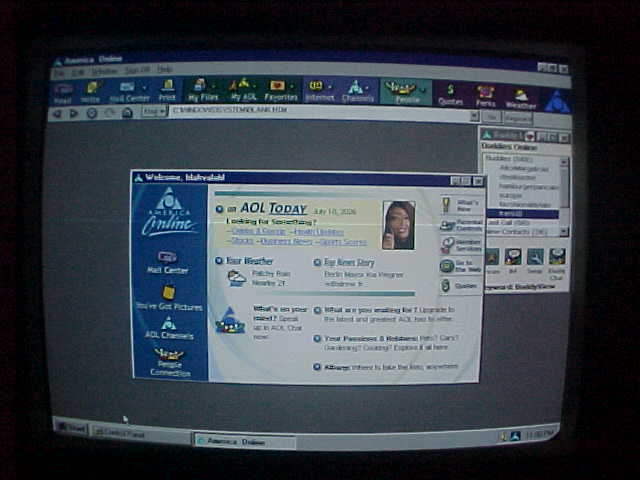This screenshot has height=480, width=640.
Task: Open the Help menu
Action: 165,69
